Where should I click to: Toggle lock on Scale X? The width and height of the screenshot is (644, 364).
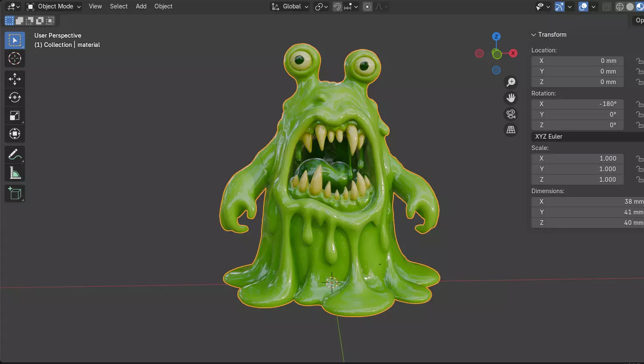[639, 159]
